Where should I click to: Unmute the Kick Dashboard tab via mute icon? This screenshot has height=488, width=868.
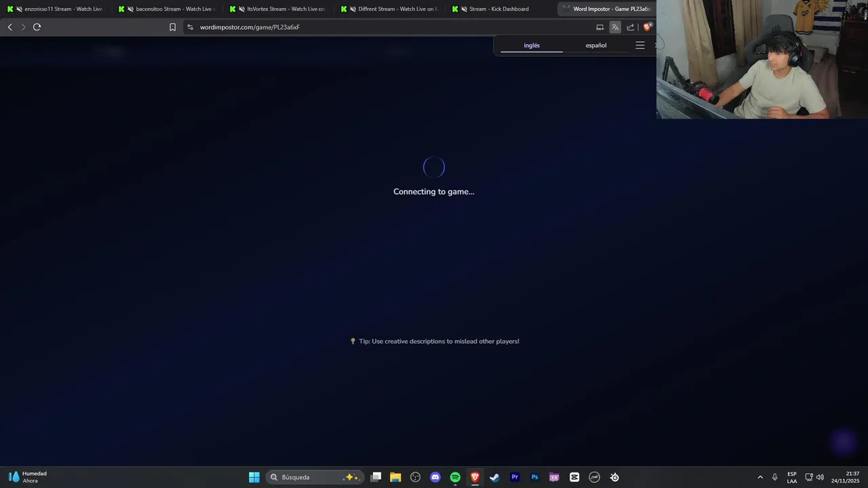click(x=464, y=9)
